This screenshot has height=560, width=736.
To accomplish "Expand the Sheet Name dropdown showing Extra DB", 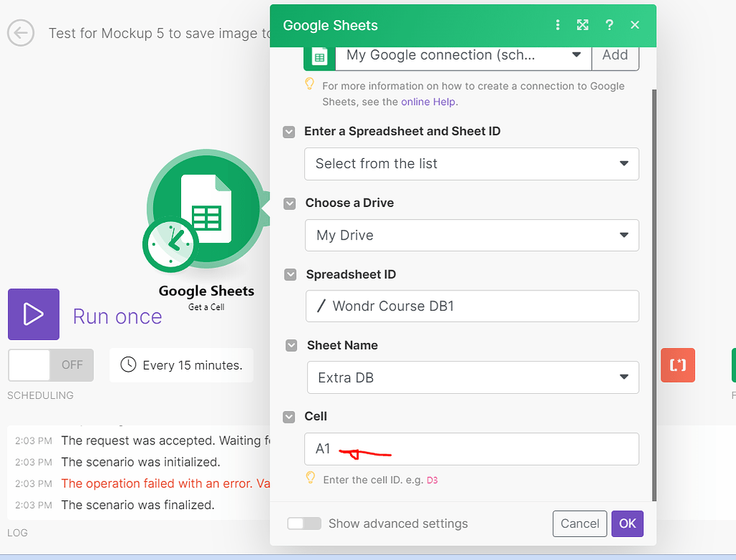I will click(471, 377).
